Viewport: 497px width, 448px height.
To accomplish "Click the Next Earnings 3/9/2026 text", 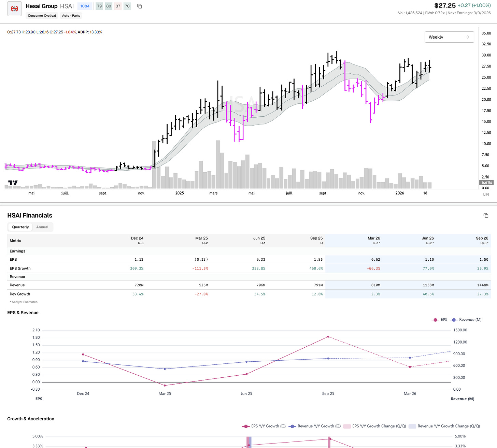I will pyautogui.click(x=469, y=13).
